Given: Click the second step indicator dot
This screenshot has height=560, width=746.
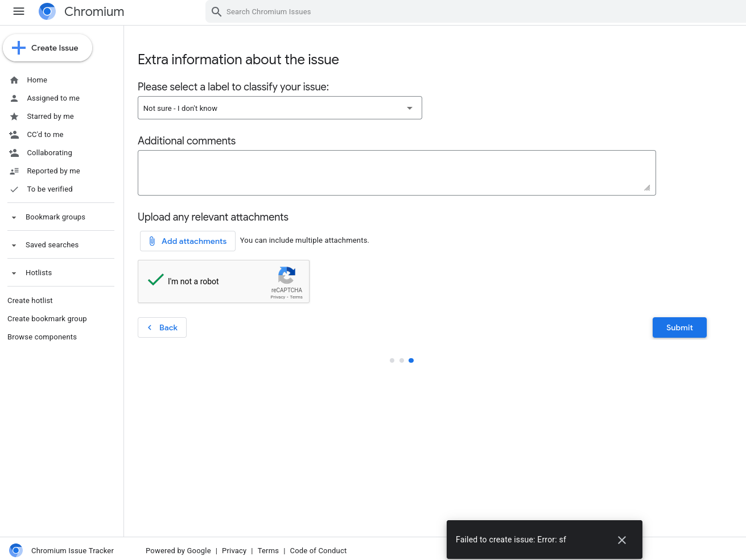Looking at the screenshot, I should (x=402, y=360).
